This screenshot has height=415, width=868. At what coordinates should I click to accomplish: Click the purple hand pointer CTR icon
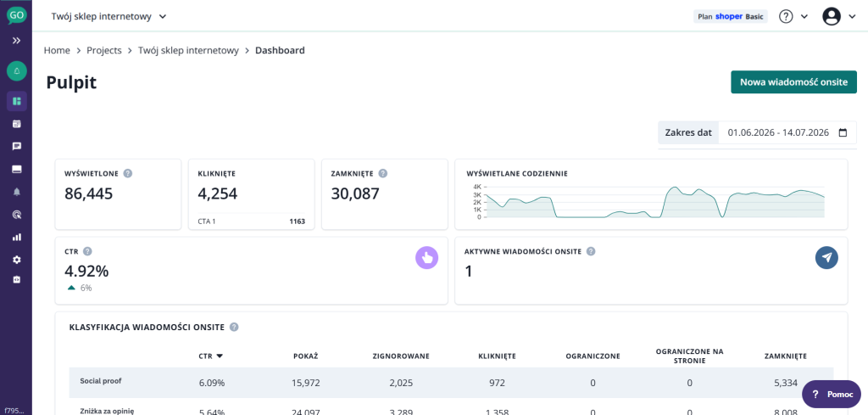[427, 258]
